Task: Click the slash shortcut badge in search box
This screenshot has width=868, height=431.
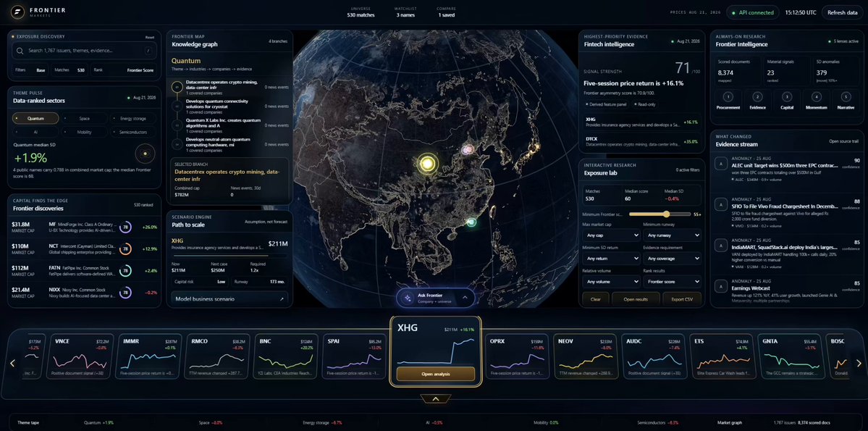Action: coord(148,51)
